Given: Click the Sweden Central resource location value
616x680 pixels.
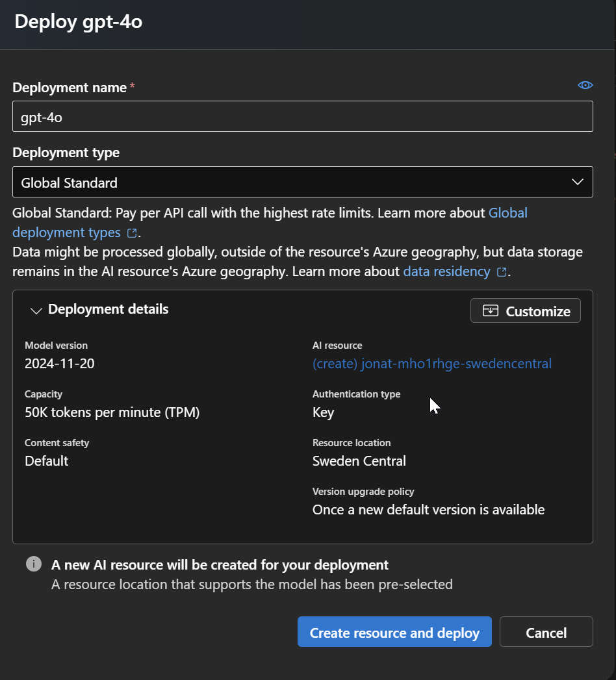Looking at the screenshot, I should [359, 460].
